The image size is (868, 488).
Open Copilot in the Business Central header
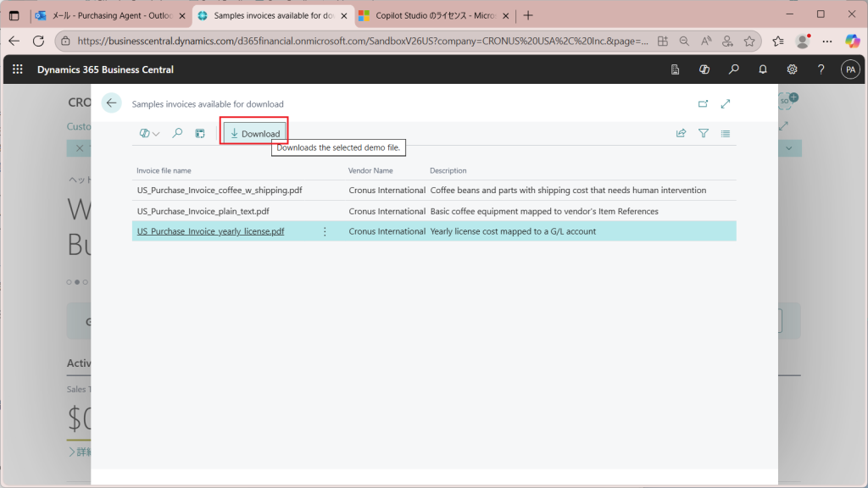[x=704, y=69]
